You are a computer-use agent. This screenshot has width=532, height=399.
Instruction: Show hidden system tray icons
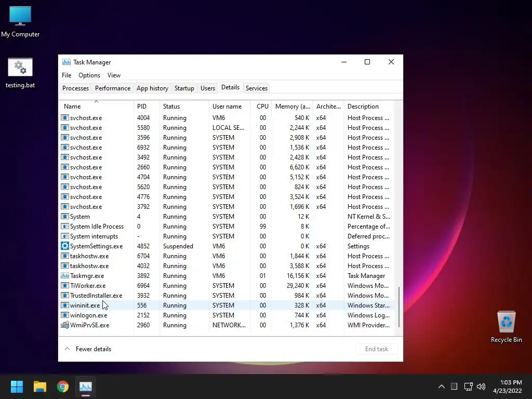pyautogui.click(x=442, y=387)
